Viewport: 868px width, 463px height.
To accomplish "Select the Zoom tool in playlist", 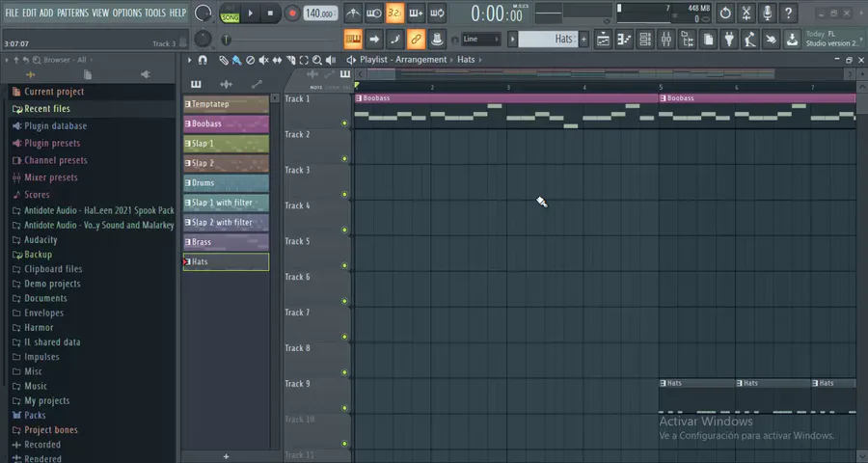I will tap(317, 60).
